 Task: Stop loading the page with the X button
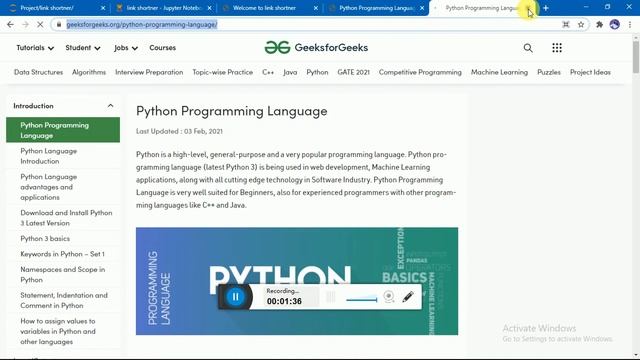(40, 24)
